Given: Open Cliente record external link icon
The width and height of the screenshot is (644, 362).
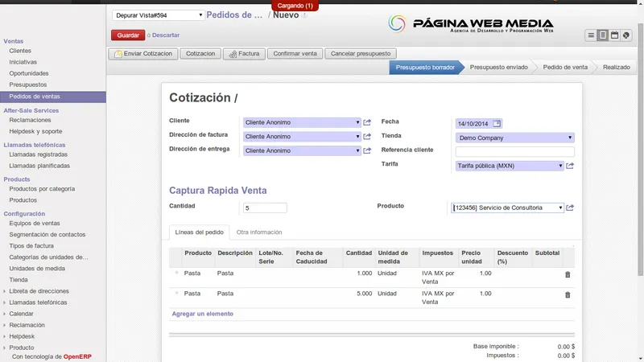Looking at the screenshot, I should pos(367,122).
